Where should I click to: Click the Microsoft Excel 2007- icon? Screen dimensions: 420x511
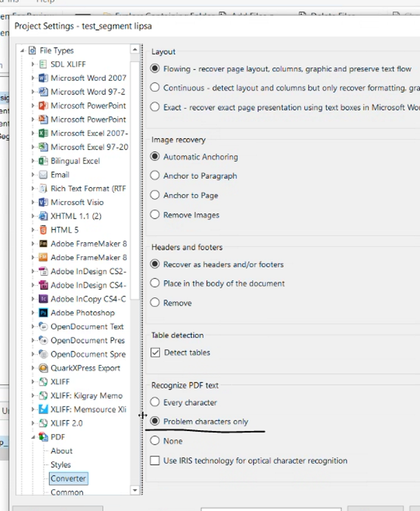click(x=43, y=133)
